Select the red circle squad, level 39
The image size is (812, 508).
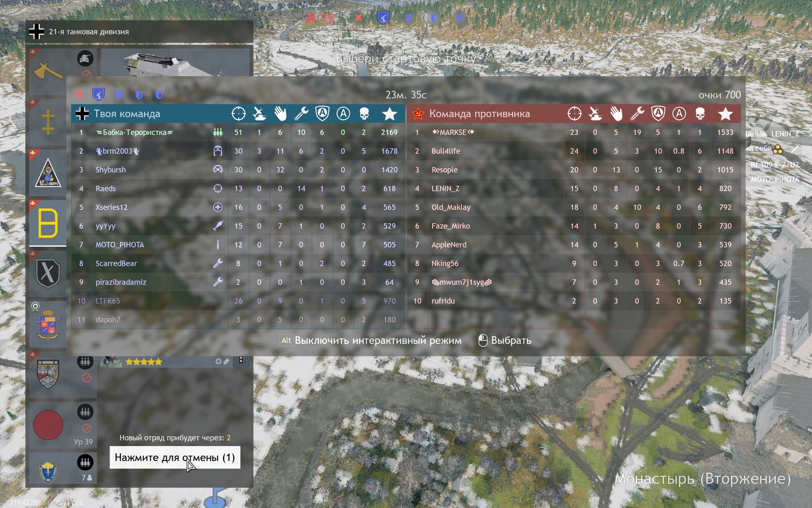[48, 425]
